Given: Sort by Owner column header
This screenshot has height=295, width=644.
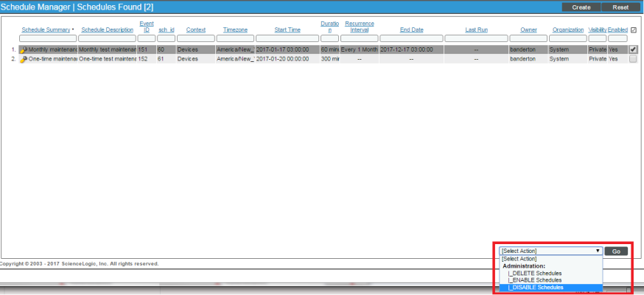Looking at the screenshot, I should click(x=529, y=30).
